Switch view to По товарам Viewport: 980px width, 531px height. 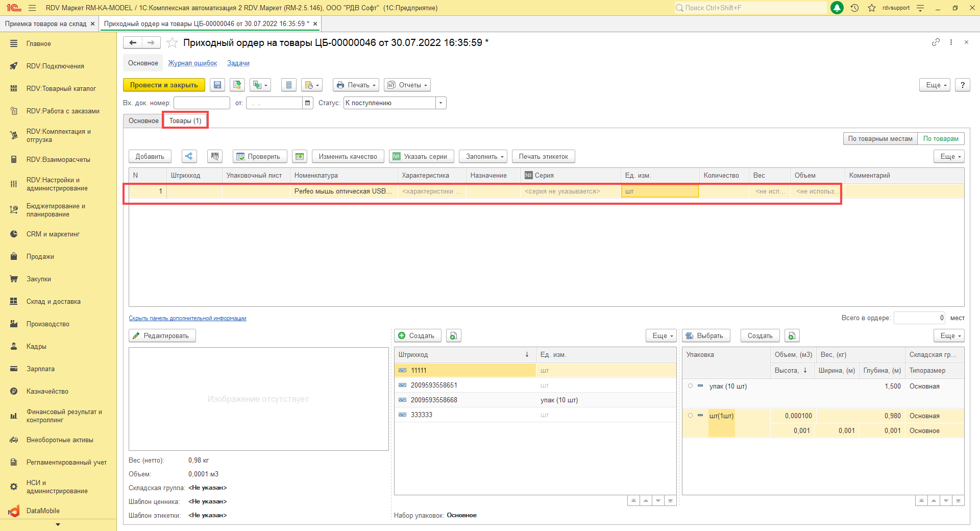tap(940, 139)
